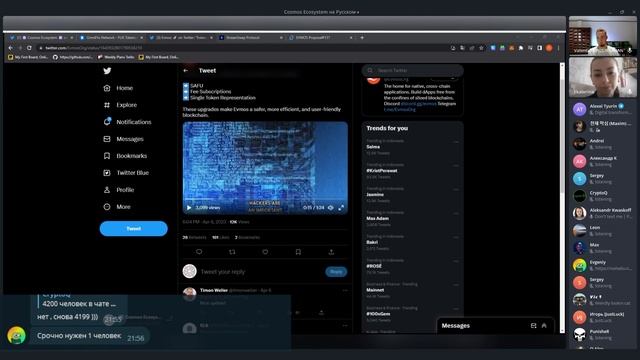The width and height of the screenshot is (640, 360).
Task: Open the GitHub bookmark in bookmarks bar
Action: 73,57
